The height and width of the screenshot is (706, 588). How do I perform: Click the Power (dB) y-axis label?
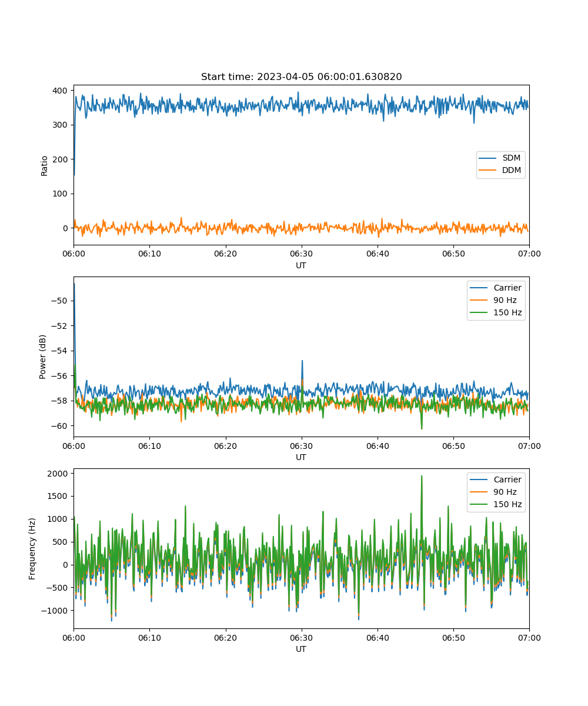point(43,357)
